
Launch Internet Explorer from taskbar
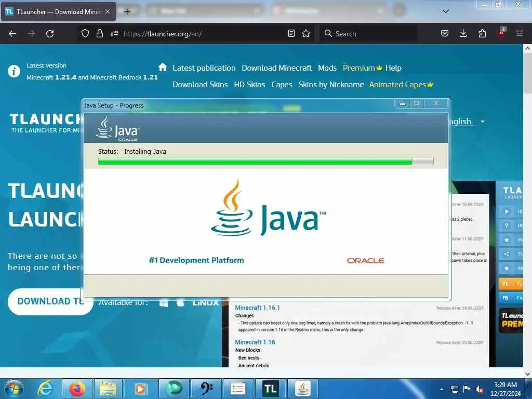tap(45, 389)
